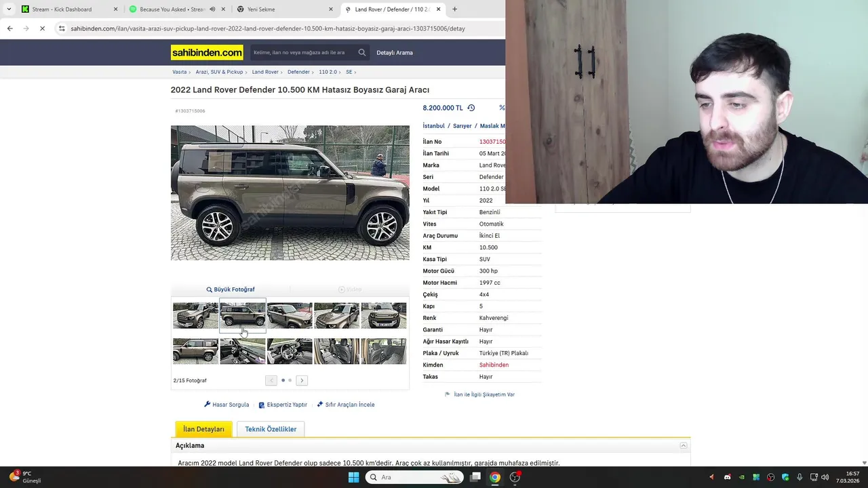The width and height of the screenshot is (868, 488).
Task: Select first thumbnail, front three-quarter view
Action: point(195,315)
